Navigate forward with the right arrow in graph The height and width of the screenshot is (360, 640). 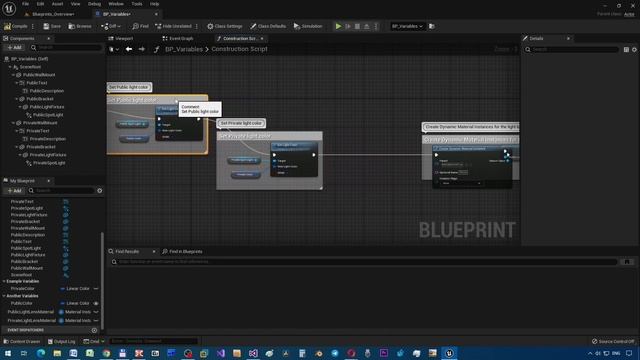tap(142, 49)
